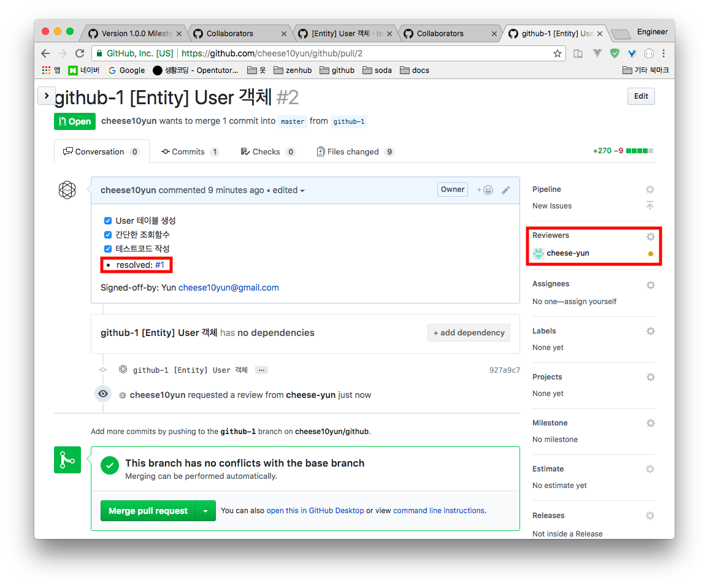The height and width of the screenshot is (588, 709).
Task: Switch to first Collaborators browser tab
Action: point(240,34)
